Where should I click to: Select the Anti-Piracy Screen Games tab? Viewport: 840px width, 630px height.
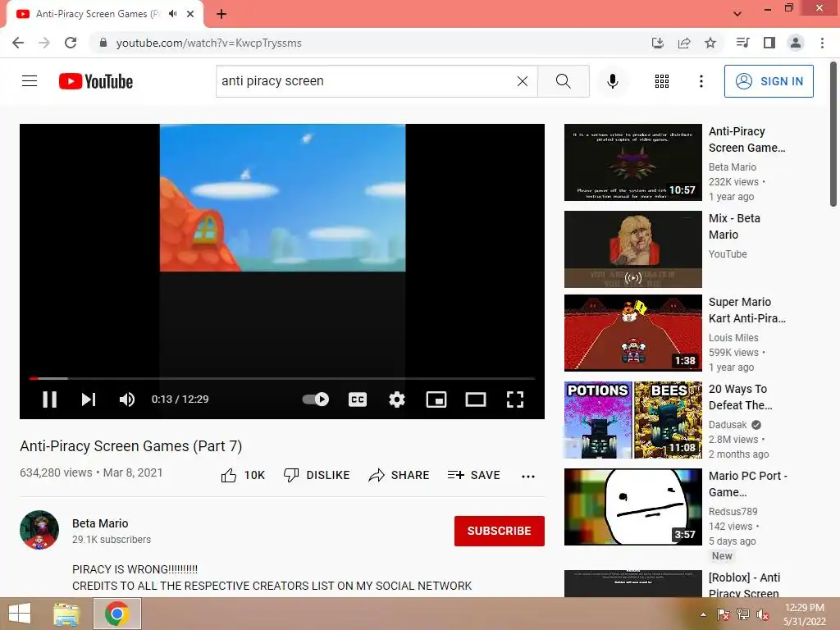coord(98,14)
